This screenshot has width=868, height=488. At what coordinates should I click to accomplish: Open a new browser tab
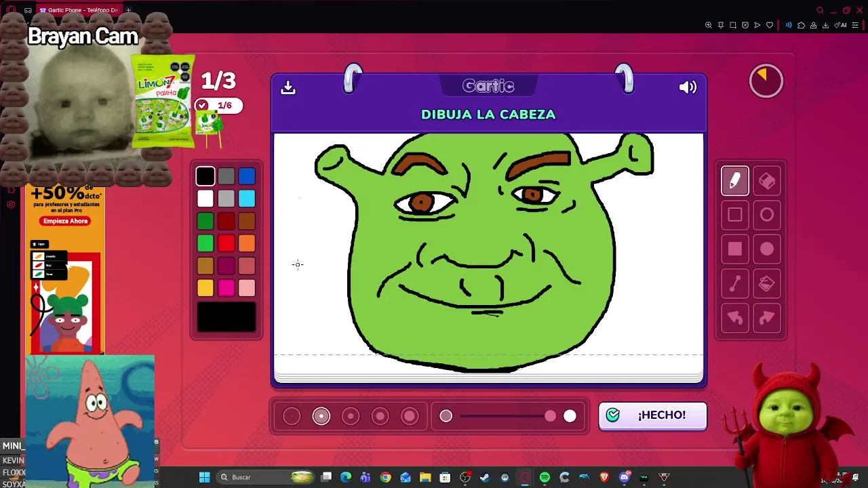point(128,10)
